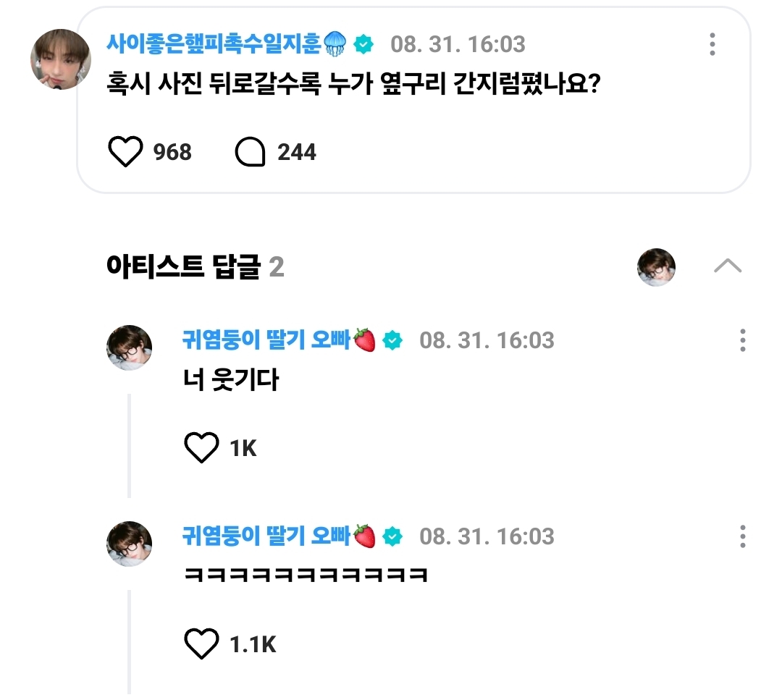Click artist avatar next to collapse chevron

pos(656,266)
